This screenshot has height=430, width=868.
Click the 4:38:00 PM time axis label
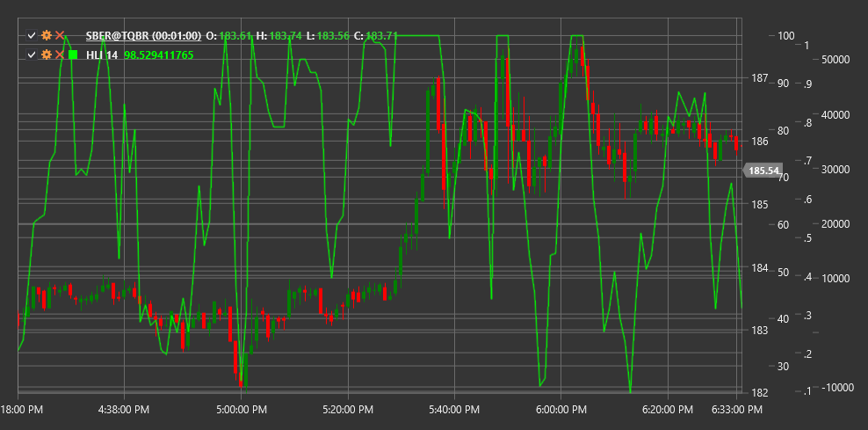[124, 410]
